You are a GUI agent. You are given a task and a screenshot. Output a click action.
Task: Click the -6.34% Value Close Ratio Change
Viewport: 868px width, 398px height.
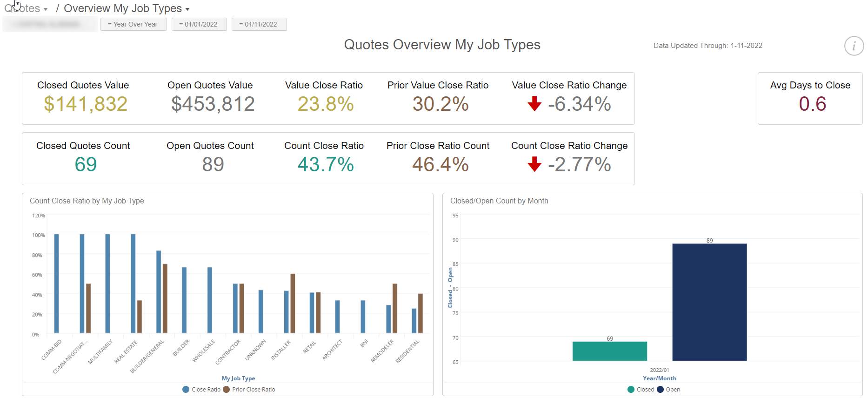pos(580,104)
